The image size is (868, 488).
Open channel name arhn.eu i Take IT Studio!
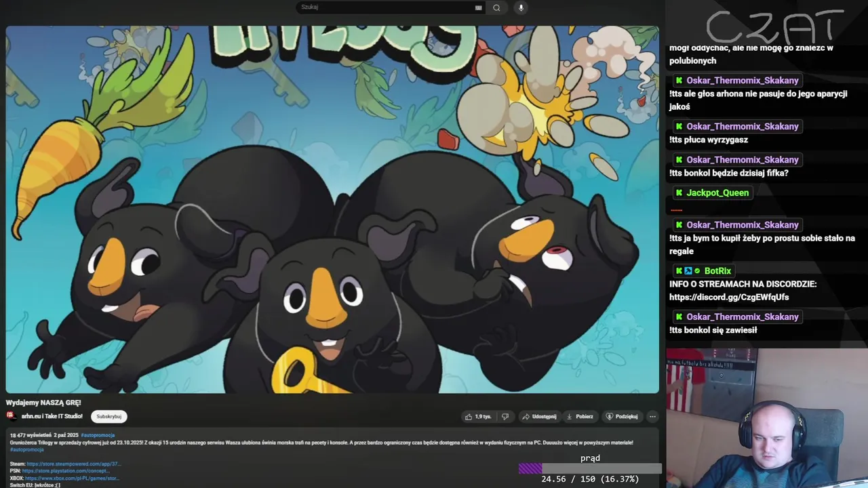(52, 416)
